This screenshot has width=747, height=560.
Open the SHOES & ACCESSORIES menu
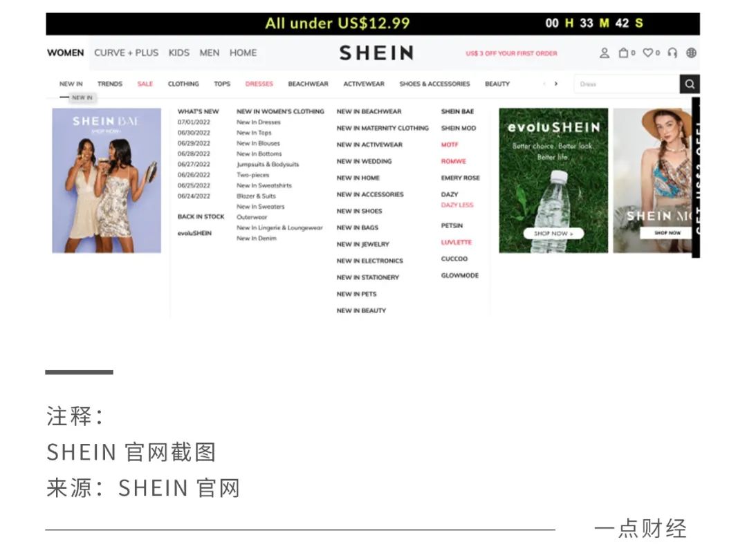[x=434, y=84]
